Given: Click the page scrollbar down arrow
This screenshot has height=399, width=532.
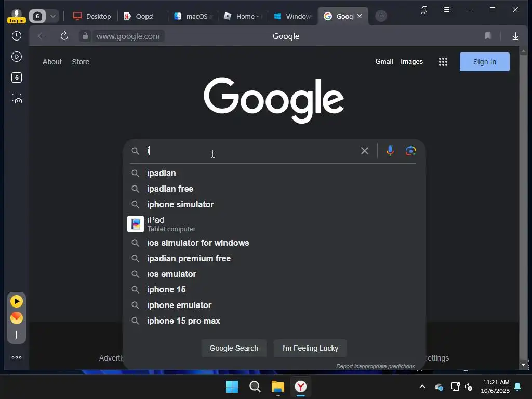Looking at the screenshot, I should 524,365.
